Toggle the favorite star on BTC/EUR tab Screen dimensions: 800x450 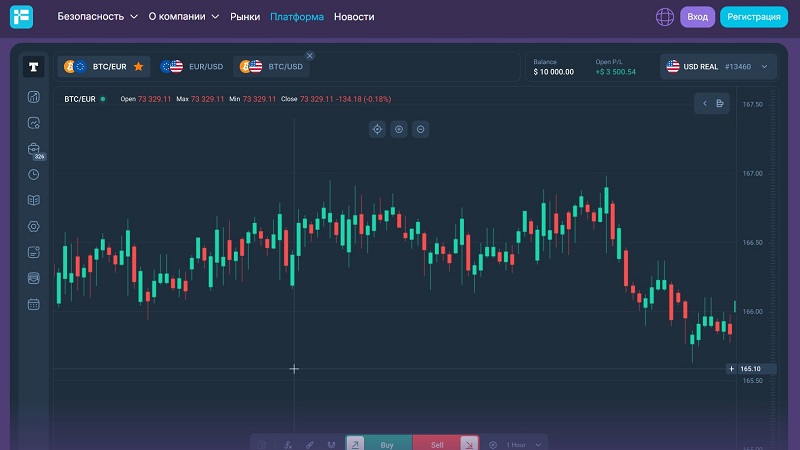138,67
